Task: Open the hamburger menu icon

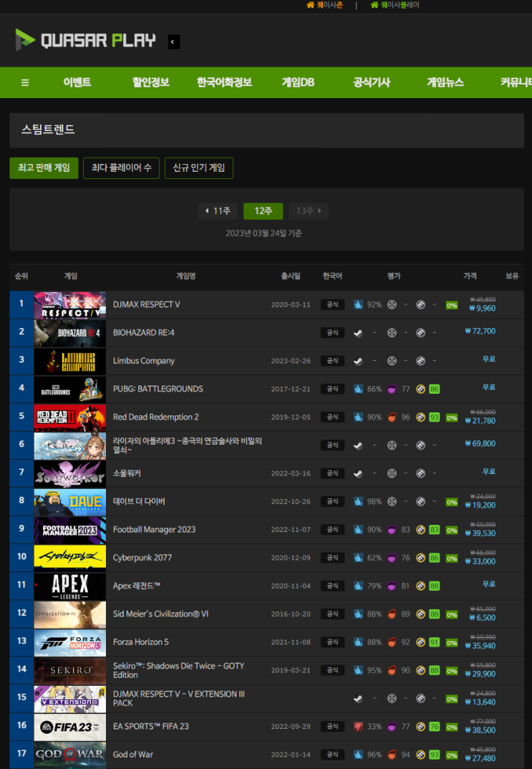Action: tap(25, 83)
